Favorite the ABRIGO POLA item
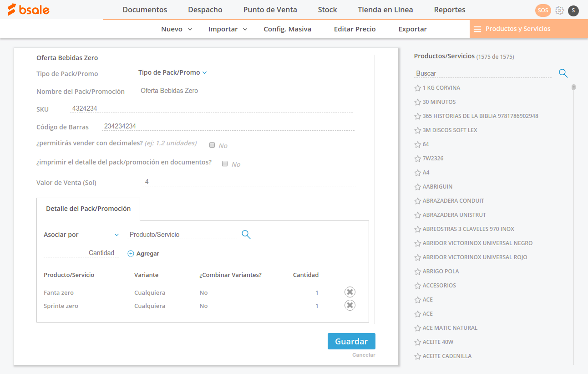The width and height of the screenshot is (588, 374). 417,272
